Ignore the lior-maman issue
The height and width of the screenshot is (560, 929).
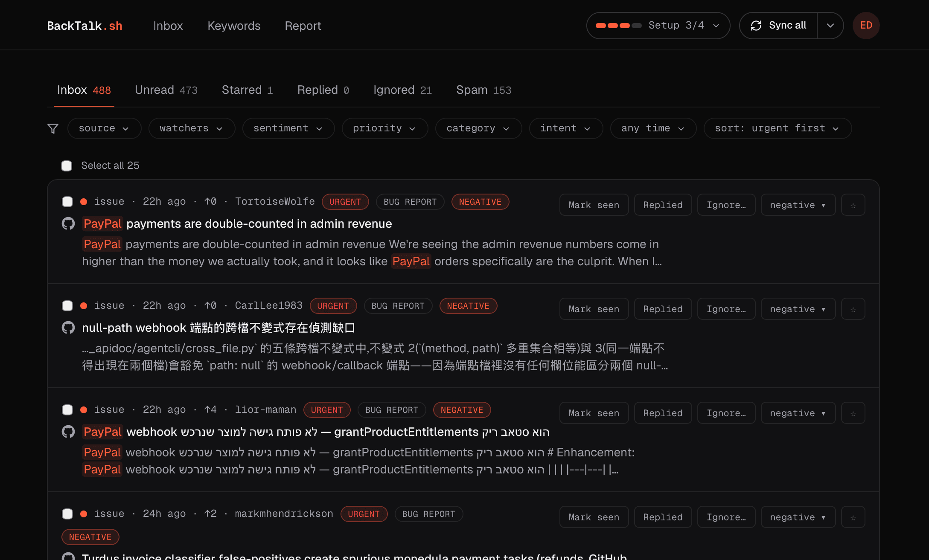tap(726, 413)
